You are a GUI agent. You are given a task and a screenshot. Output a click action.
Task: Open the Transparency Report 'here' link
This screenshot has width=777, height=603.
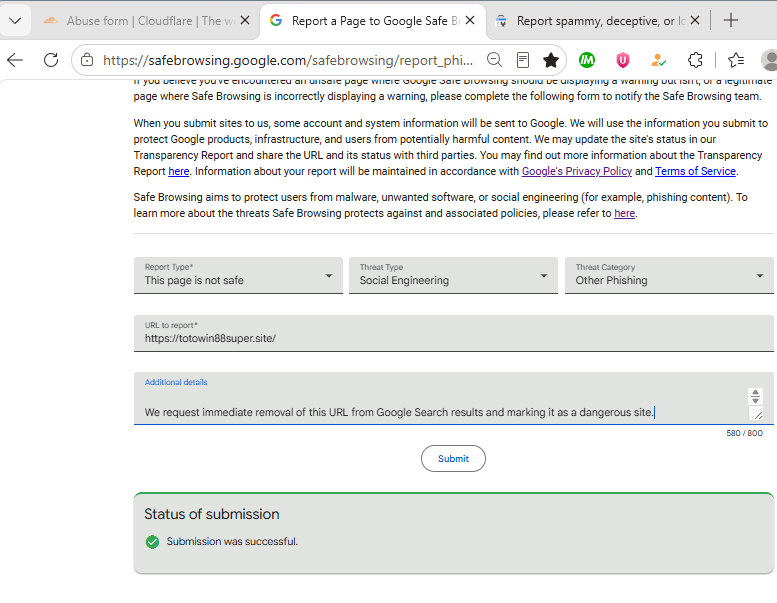coord(178,171)
